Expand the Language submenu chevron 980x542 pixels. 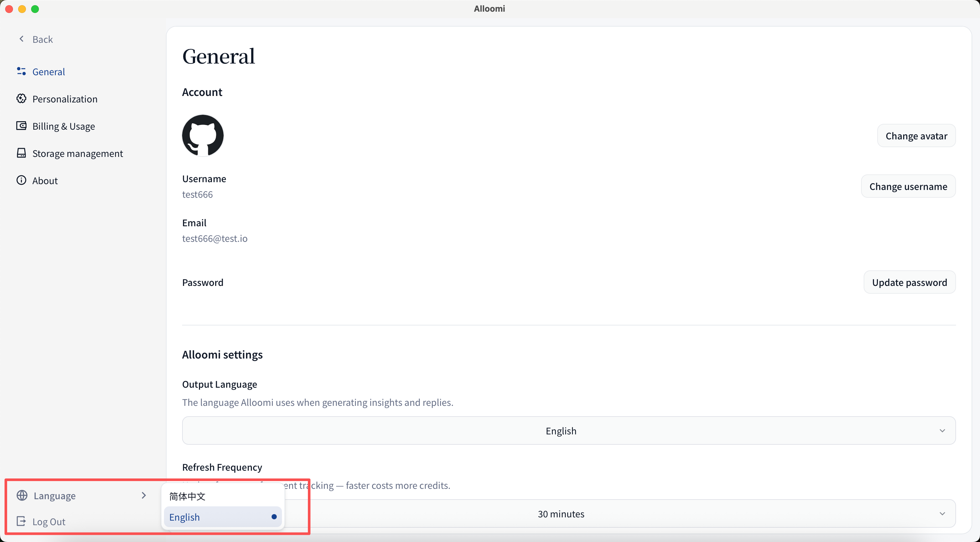tap(144, 495)
